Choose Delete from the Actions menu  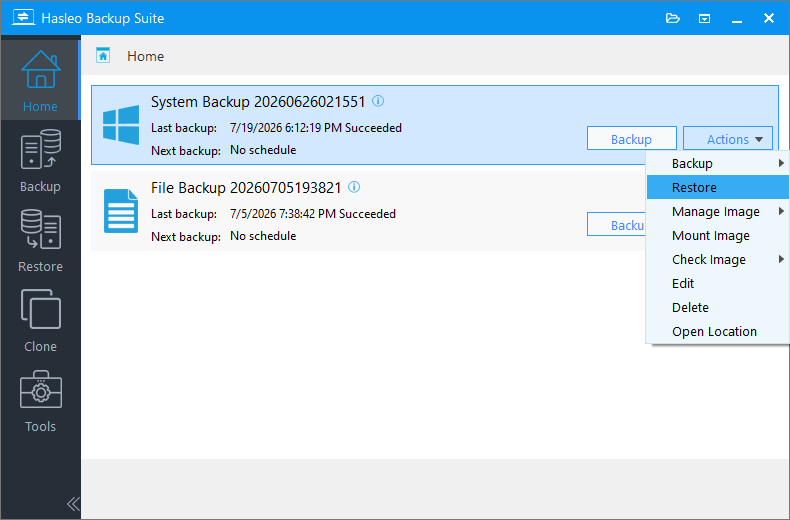click(x=717, y=307)
